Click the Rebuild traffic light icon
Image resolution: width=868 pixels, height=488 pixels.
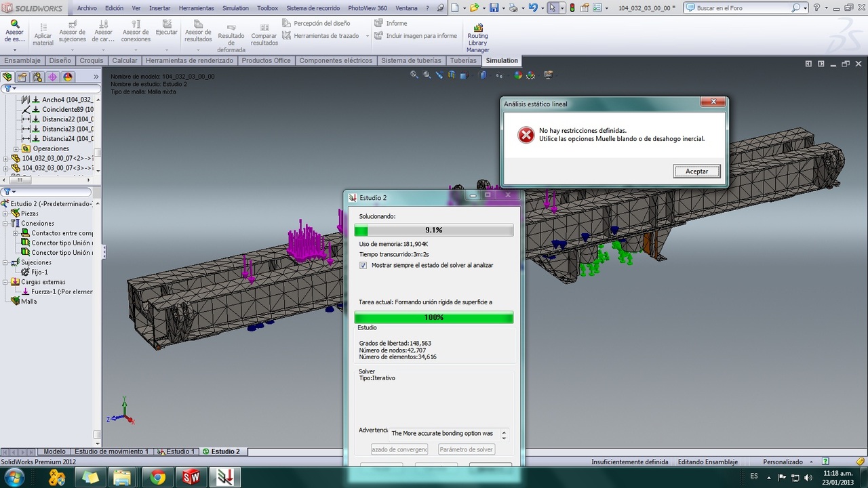point(572,8)
